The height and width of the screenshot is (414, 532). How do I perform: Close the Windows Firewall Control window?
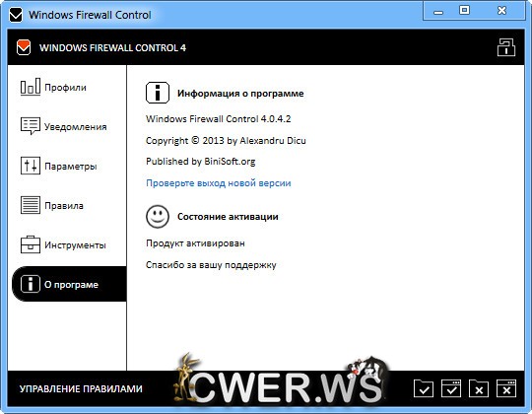tap(501, 11)
